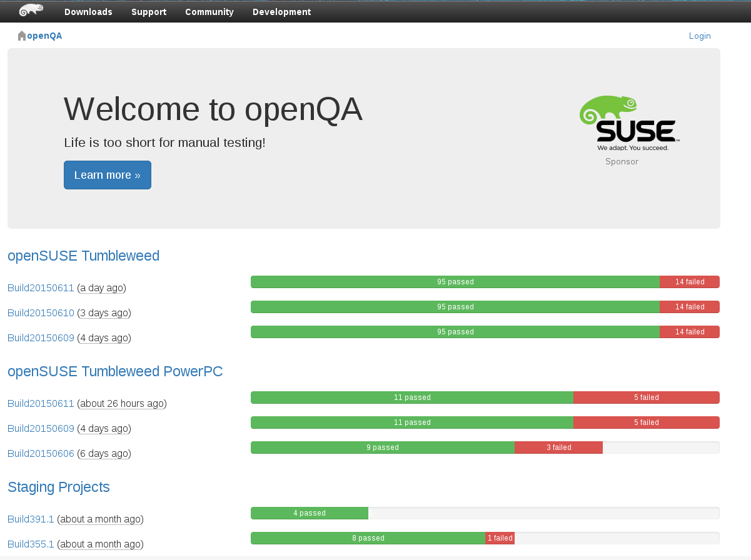Click 'Life is too short for manual testing!' text

tap(164, 142)
